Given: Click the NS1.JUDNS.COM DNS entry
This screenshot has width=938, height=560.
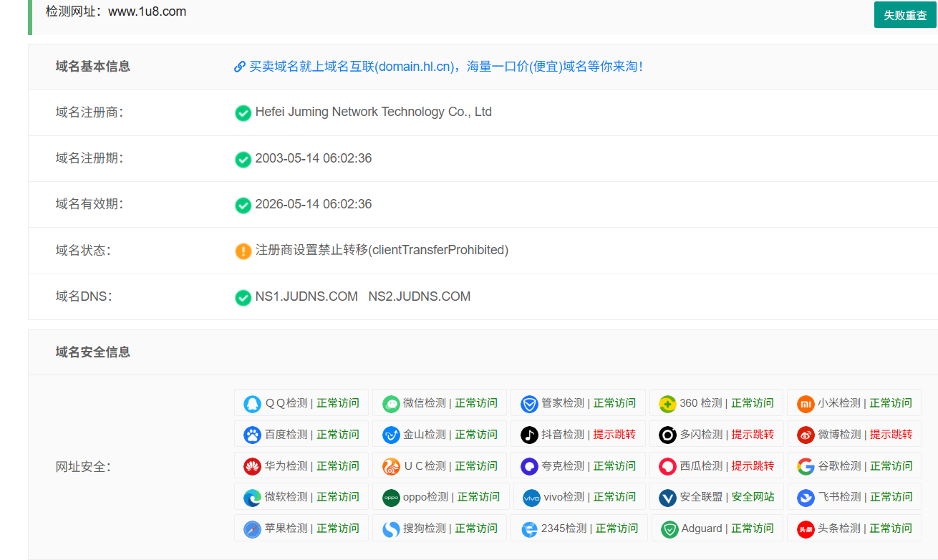Looking at the screenshot, I should (x=306, y=296).
